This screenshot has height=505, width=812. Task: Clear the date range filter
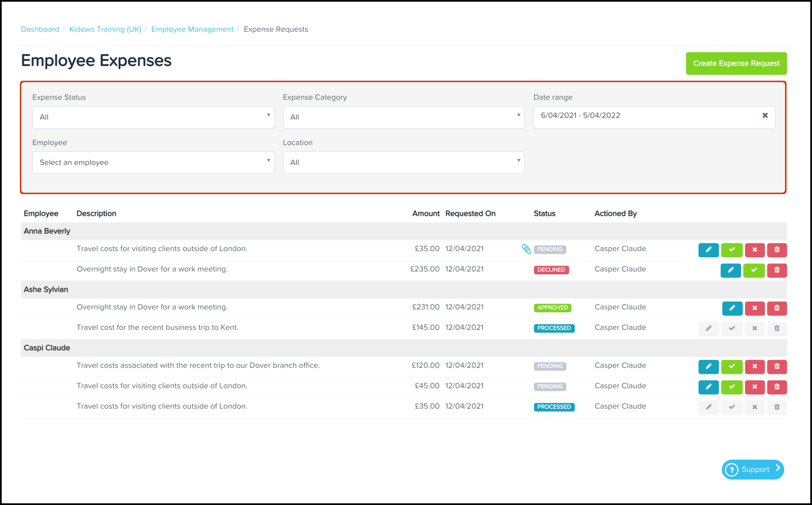(765, 116)
